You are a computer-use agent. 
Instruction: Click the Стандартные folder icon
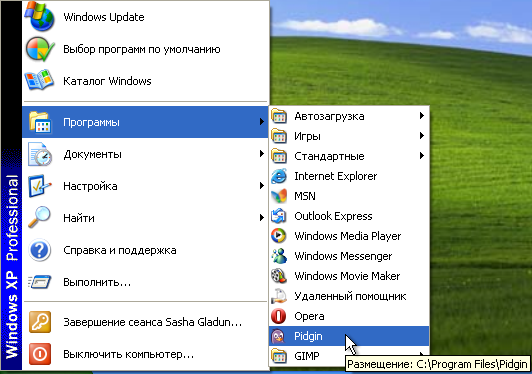[x=279, y=156]
